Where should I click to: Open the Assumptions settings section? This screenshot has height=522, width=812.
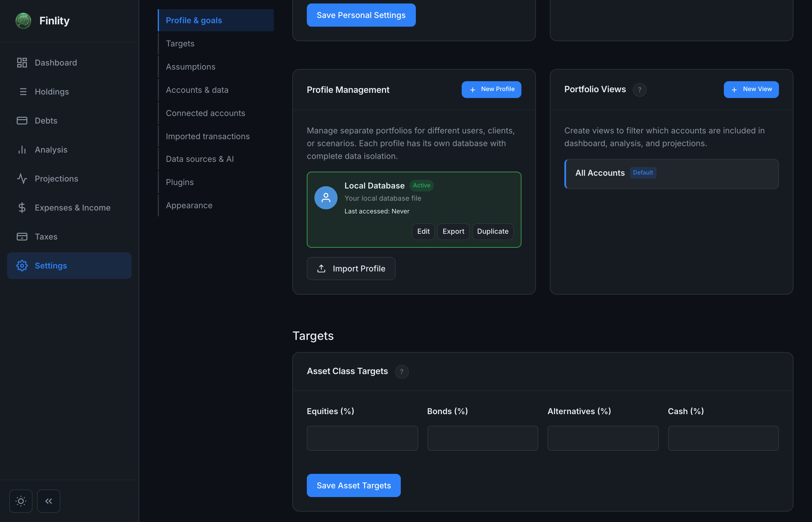point(216,67)
